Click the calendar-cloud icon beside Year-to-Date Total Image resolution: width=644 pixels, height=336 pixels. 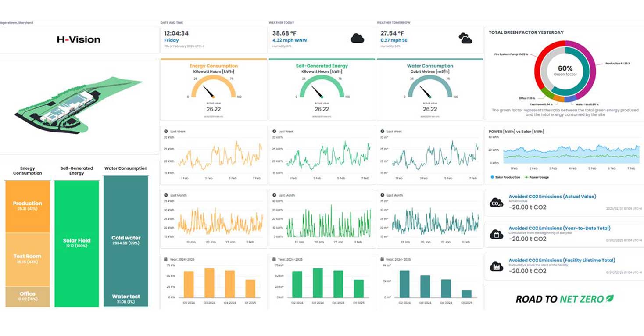point(496,234)
